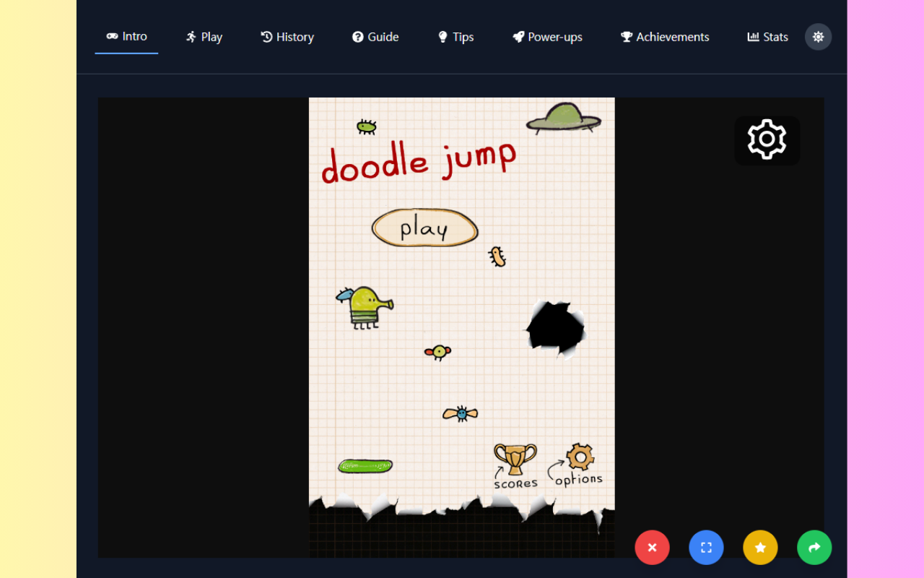Click the question-mark icon beside Guide
Screen dimensions: 924x578
point(357,36)
